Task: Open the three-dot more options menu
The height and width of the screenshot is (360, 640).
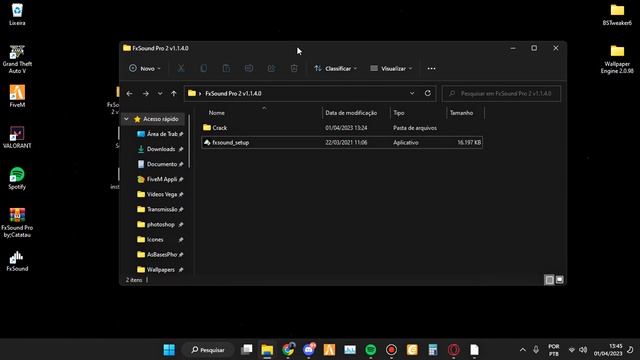Action: 431,69
